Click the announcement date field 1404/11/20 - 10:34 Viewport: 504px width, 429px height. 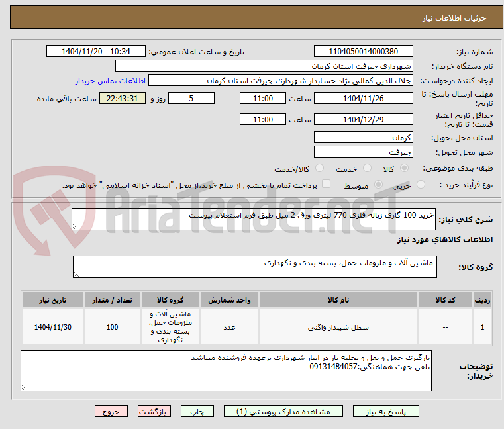[x=96, y=52]
